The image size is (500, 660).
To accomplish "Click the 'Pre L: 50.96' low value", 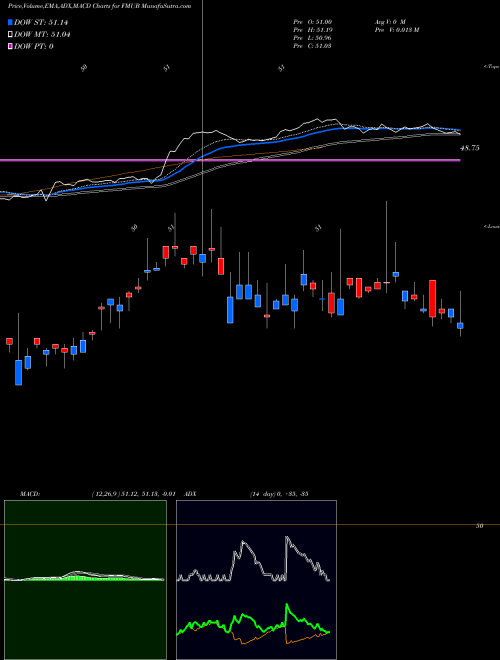I will (313, 37).
